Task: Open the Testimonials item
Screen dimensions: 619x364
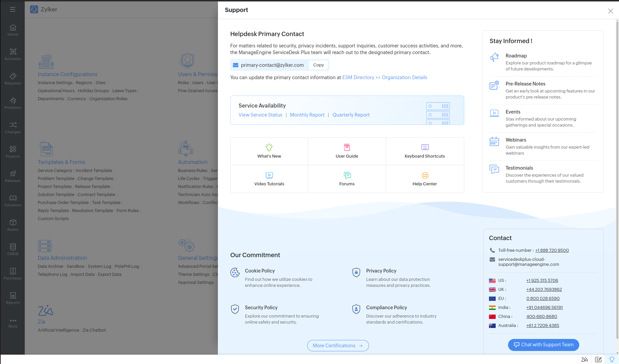Action: coord(543,174)
